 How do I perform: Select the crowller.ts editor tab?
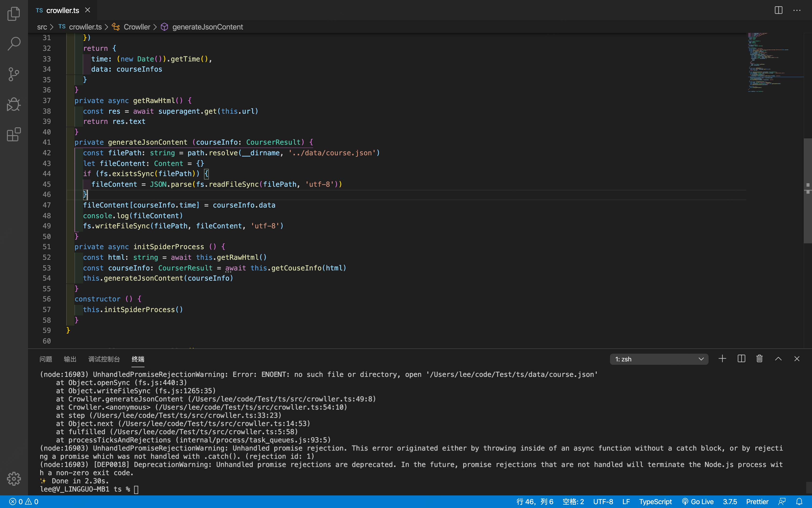(63, 10)
